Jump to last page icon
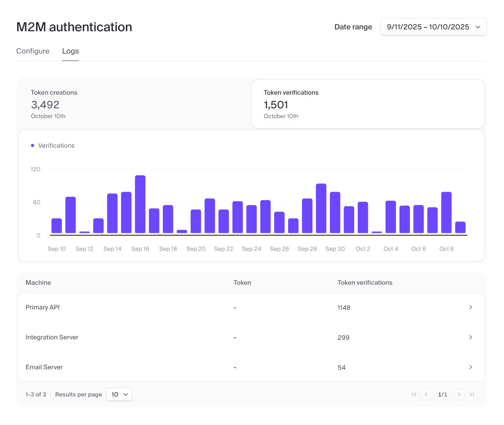Image resolution: width=504 pixels, height=425 pixels. point(472,394)
